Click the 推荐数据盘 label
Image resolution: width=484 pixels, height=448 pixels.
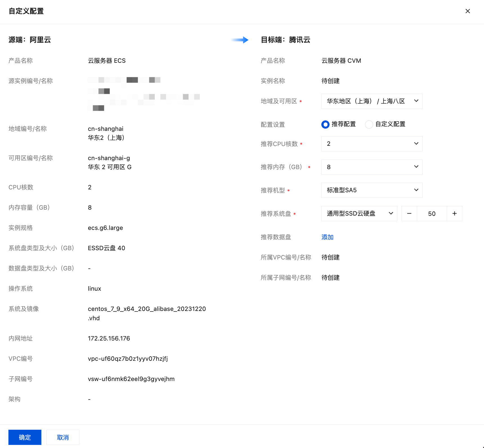276,237
